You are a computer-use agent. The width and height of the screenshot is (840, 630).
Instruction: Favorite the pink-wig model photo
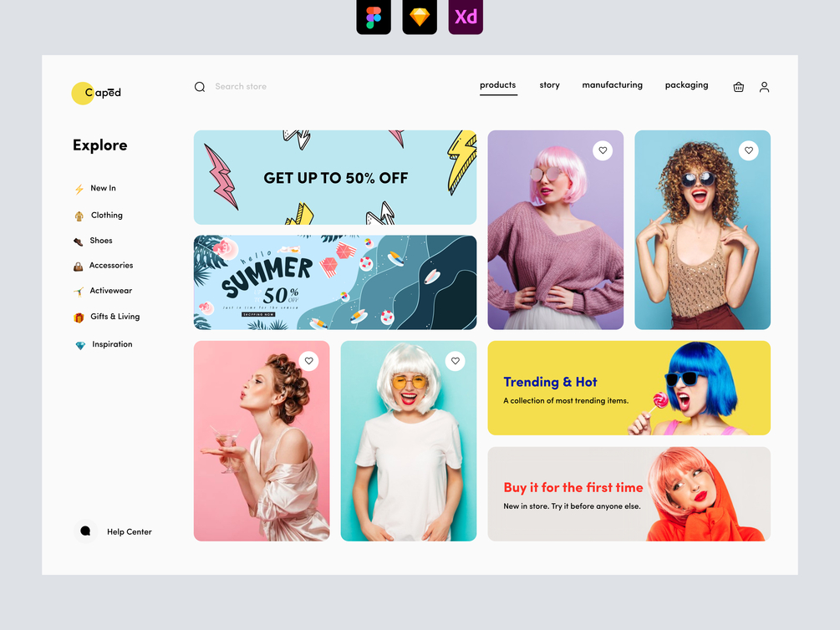603,150
